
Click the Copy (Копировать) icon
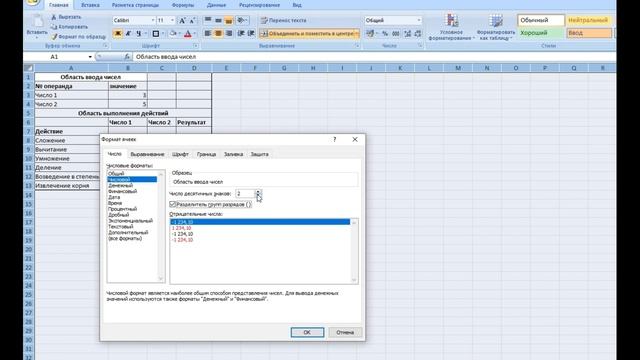pyautogui.click(x=53, y=27)
